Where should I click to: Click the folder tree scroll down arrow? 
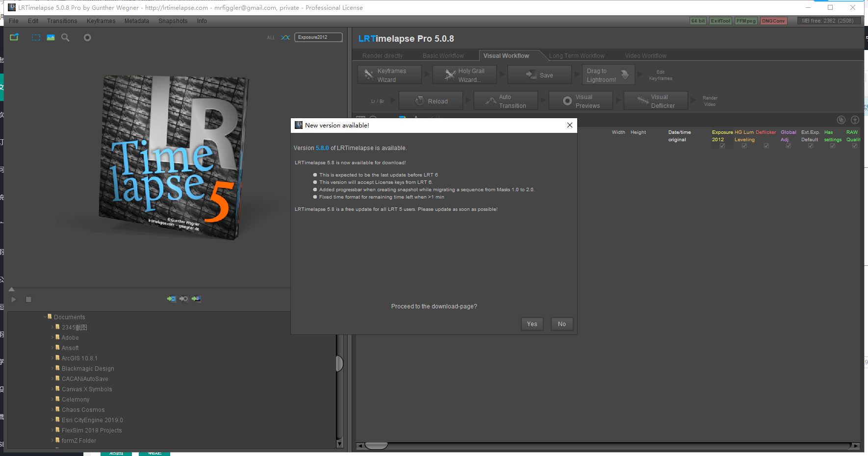[339, 444]
